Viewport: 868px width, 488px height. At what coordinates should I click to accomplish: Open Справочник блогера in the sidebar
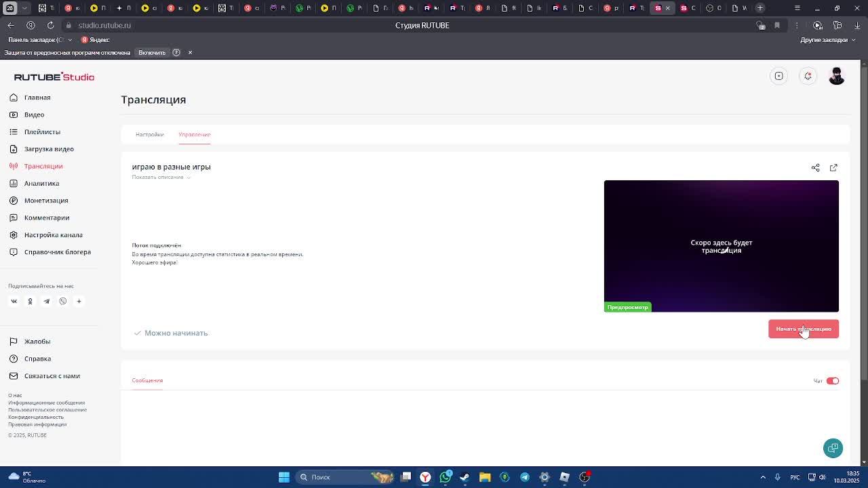[x=50, y=252]
